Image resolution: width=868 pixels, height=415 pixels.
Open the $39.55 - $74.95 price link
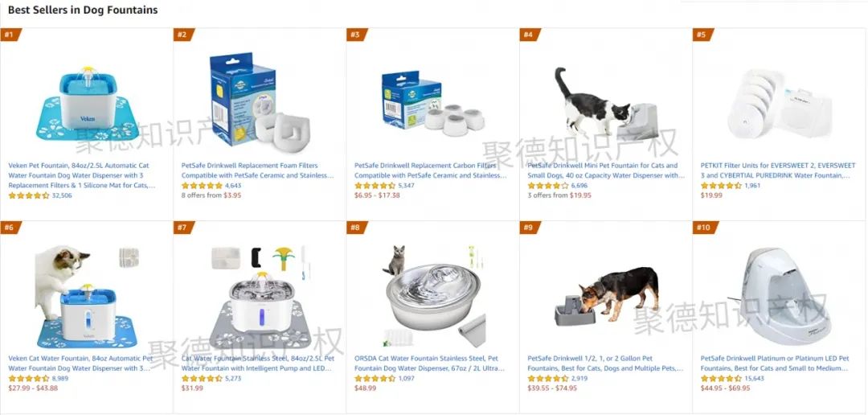pyautogui.click(x=552, y=388)
